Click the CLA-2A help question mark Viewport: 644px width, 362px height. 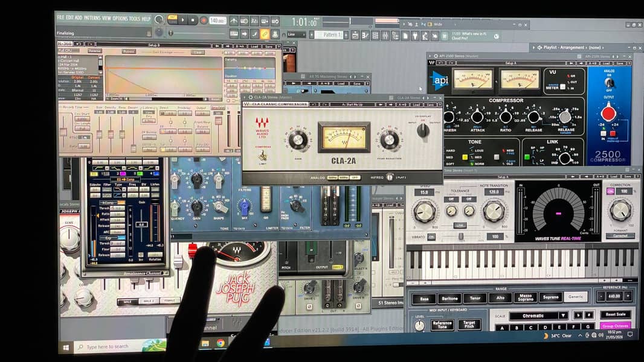click(x=440, y=105)
